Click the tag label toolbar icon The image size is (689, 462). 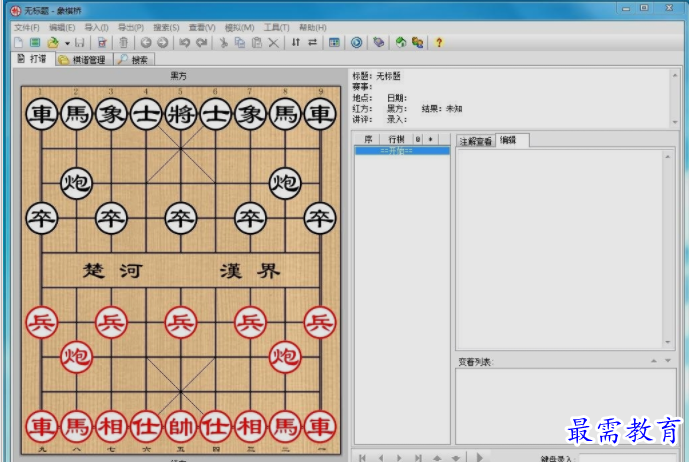(378, 43)
